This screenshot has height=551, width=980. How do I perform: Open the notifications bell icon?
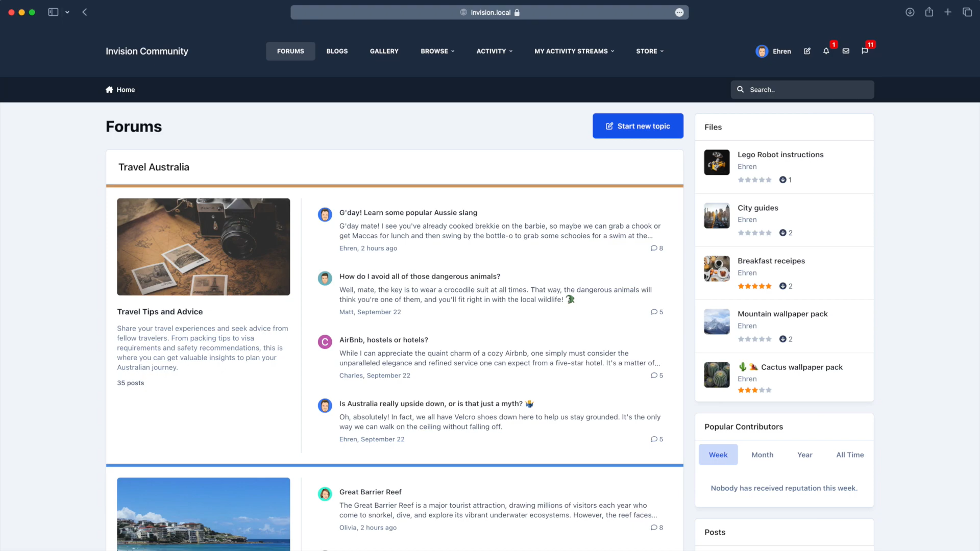click(826, 51)
